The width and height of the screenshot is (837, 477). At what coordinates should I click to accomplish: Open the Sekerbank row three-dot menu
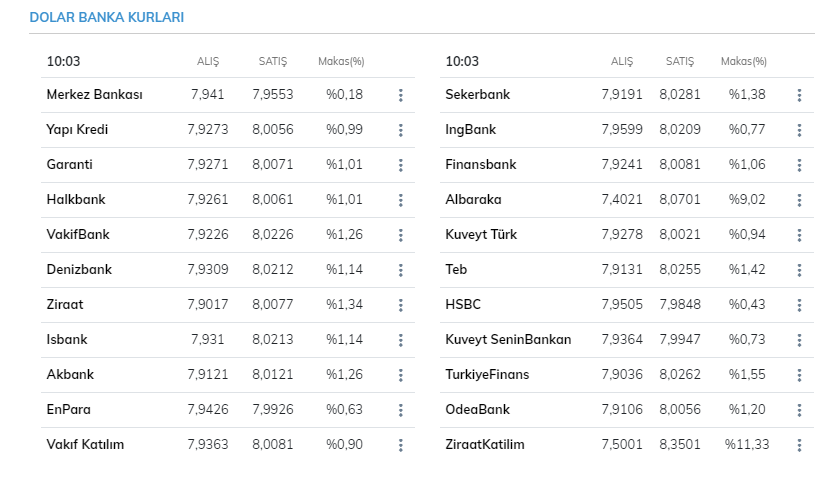coord(799,95)
